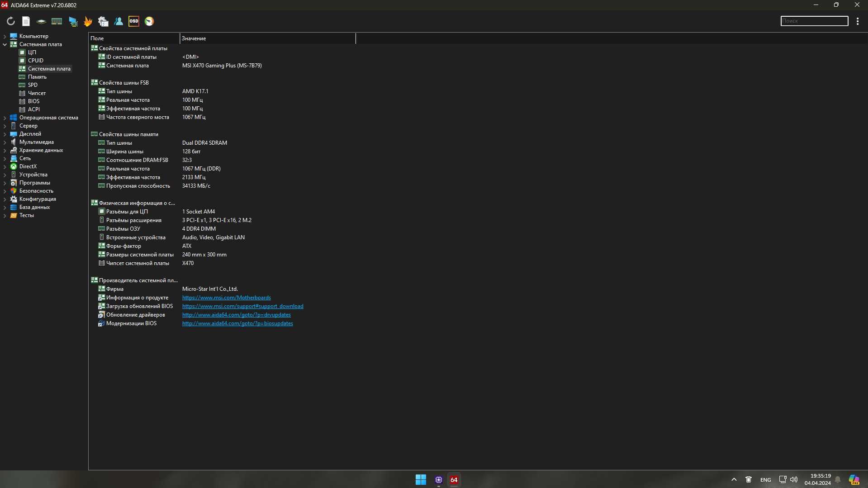The height and width of the screenshot is (488, 868).
Task: Select Память in the sidebar tree
Action: click(x=37, y=77)
